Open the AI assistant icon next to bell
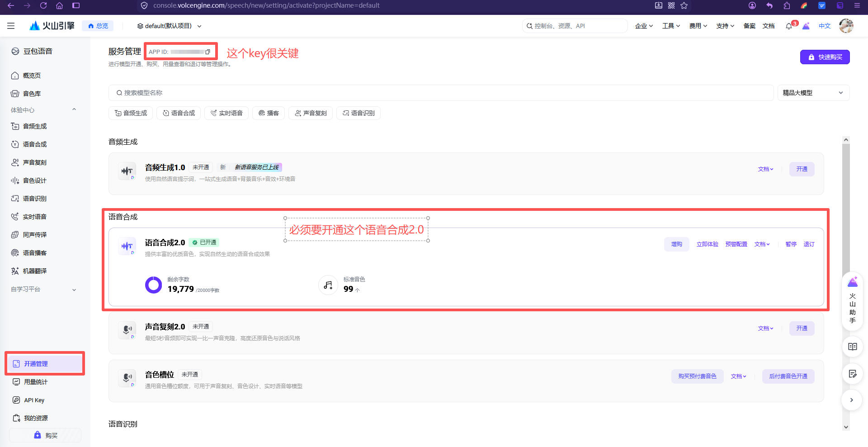 pyautogui.click(x=806, y=26)
